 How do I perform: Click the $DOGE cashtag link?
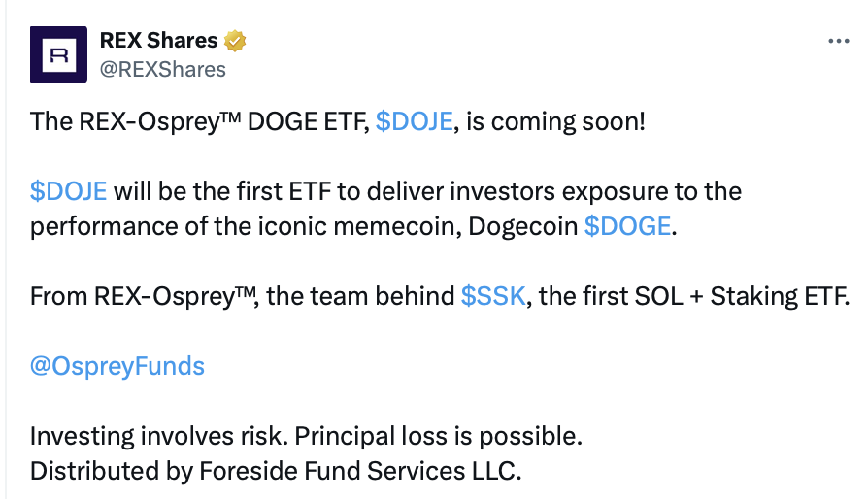point(627,225)
